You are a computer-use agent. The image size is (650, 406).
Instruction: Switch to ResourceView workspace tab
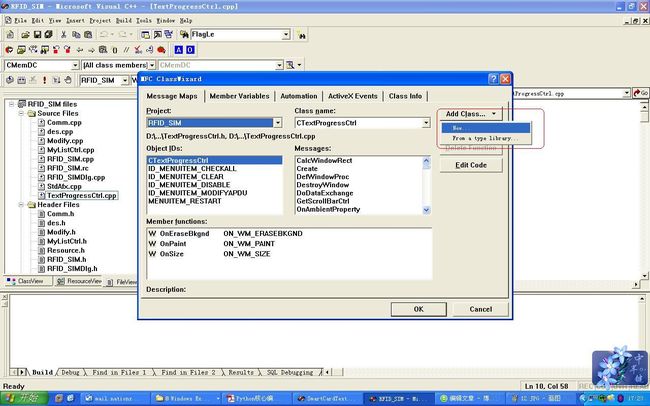pos(79,281)
